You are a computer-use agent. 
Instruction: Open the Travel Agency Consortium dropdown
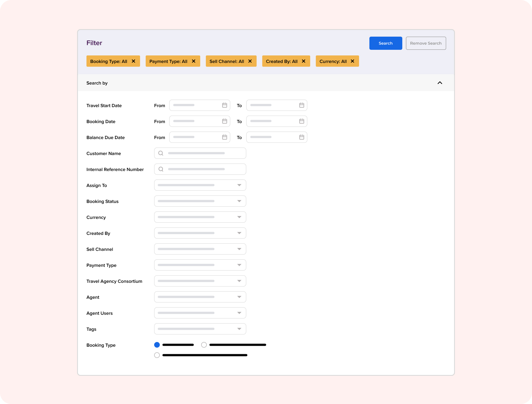click(x=239, y=281)
